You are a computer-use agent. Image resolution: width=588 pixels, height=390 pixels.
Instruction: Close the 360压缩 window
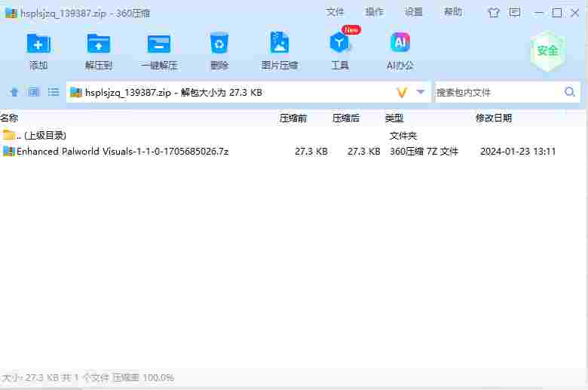tap(575, 13)
